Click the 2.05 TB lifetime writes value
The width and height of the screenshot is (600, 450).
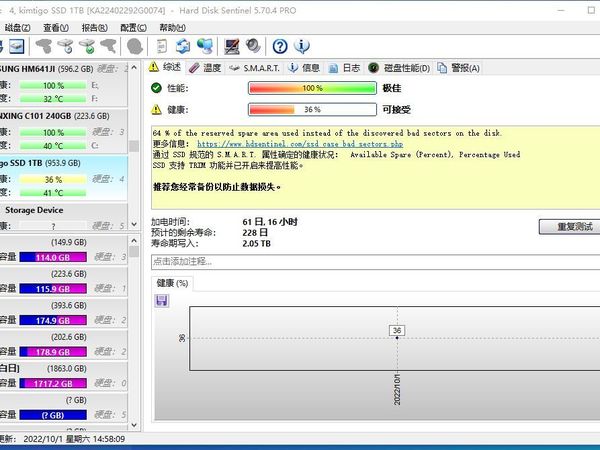pyautogui.click(x=256, y=243)
